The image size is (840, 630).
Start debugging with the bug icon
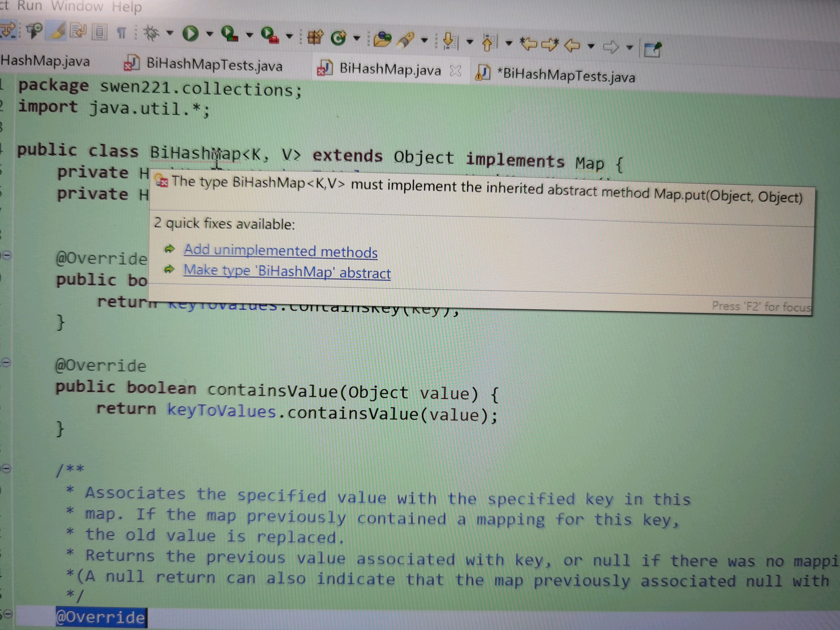[x=152, y=33]
